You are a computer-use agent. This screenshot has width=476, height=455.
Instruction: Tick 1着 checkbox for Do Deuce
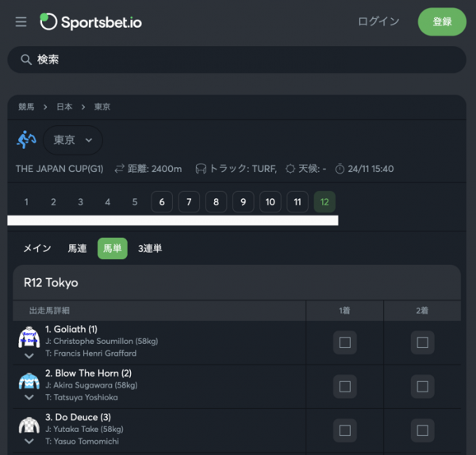[x=345, y=430]
